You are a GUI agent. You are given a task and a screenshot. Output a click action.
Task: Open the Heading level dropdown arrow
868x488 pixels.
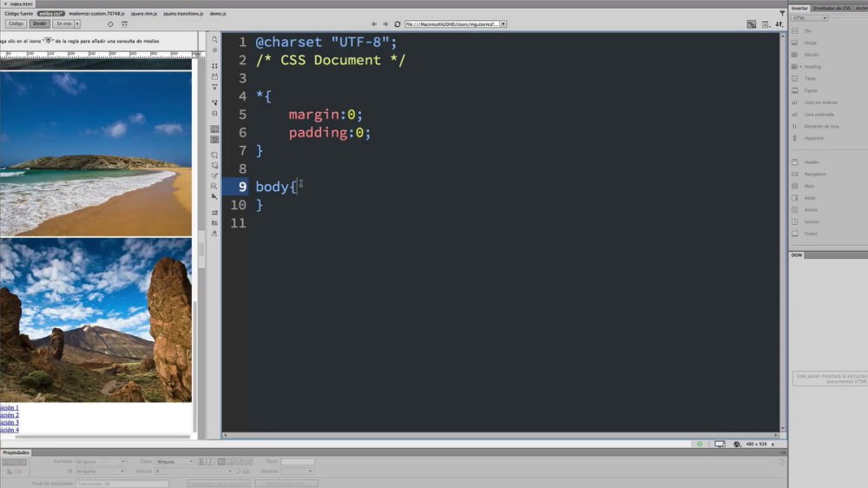[x=800, y=67]
